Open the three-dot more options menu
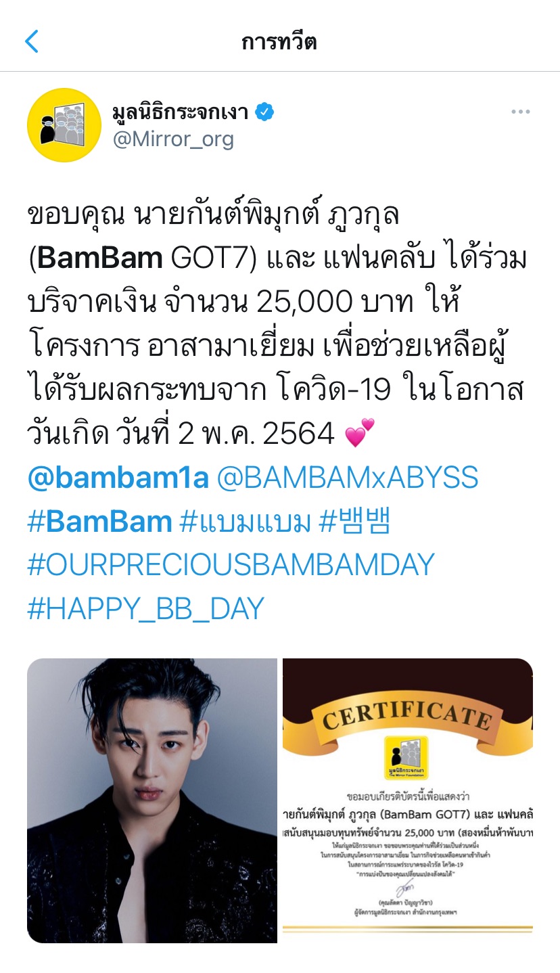Viewport: 560px width, 973px height. pyautogui.click(x=520, y=112)
